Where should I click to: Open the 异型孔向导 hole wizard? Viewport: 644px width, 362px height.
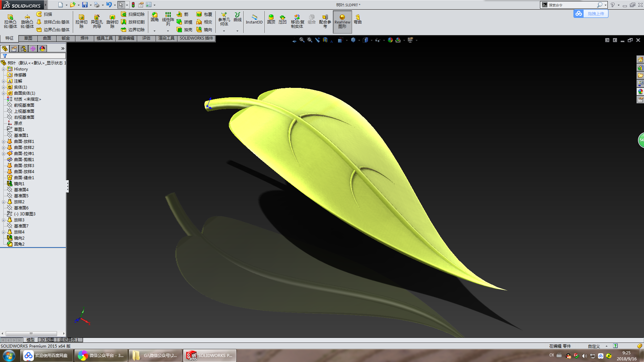click(97, 21)
